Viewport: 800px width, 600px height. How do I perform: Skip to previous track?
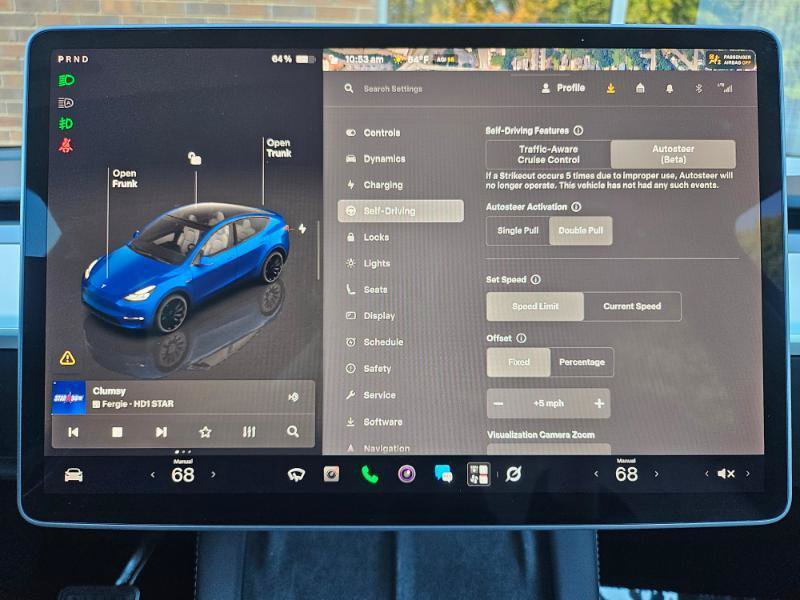pyautogui.click(x=73, y=432)
